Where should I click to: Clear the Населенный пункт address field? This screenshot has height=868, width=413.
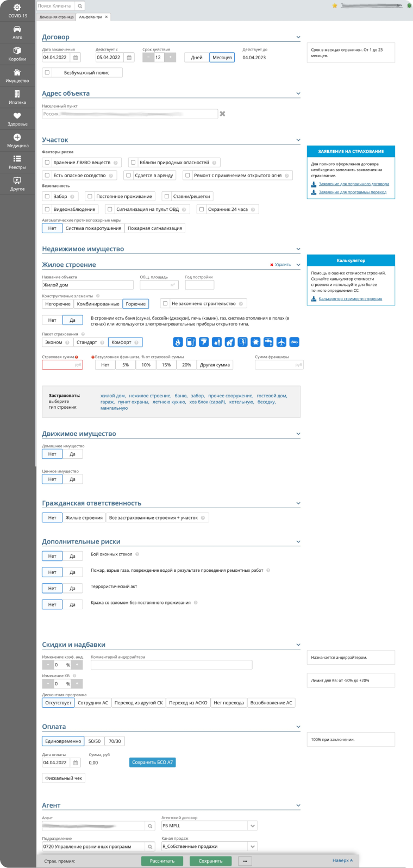click(x=222, y=114)
